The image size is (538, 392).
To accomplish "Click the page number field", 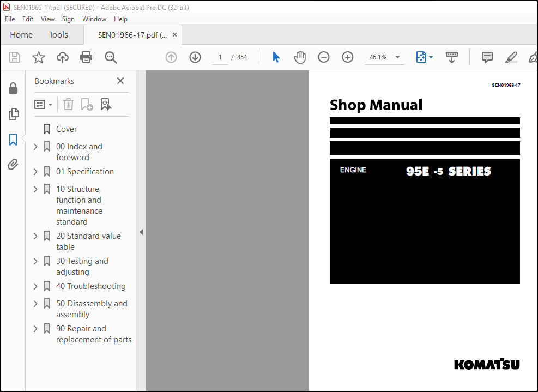I will click(220, 57).
